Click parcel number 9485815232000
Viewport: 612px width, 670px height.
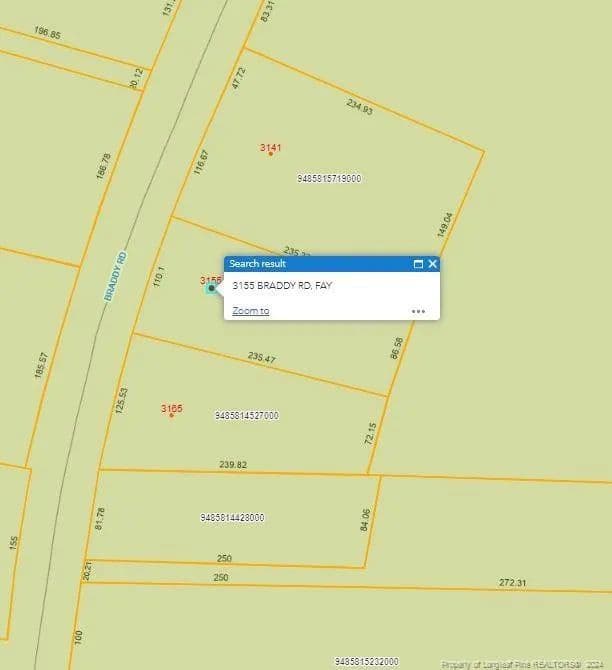point(366,661)
